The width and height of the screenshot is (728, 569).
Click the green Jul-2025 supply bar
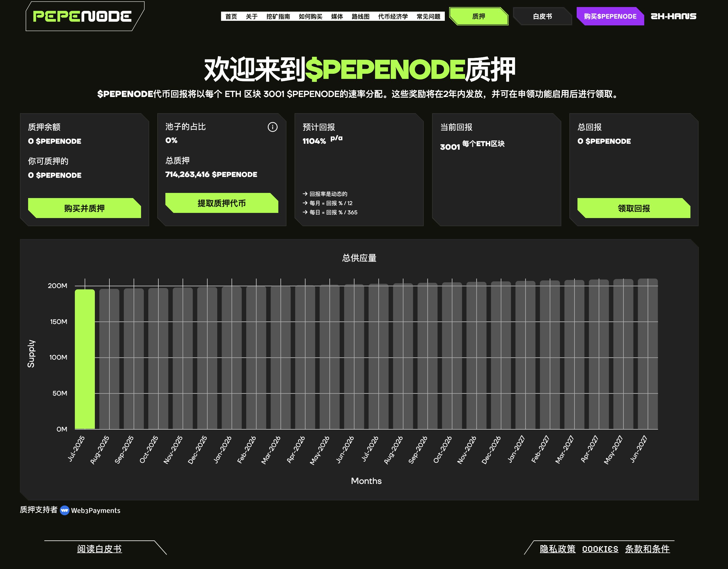[85, 359]
